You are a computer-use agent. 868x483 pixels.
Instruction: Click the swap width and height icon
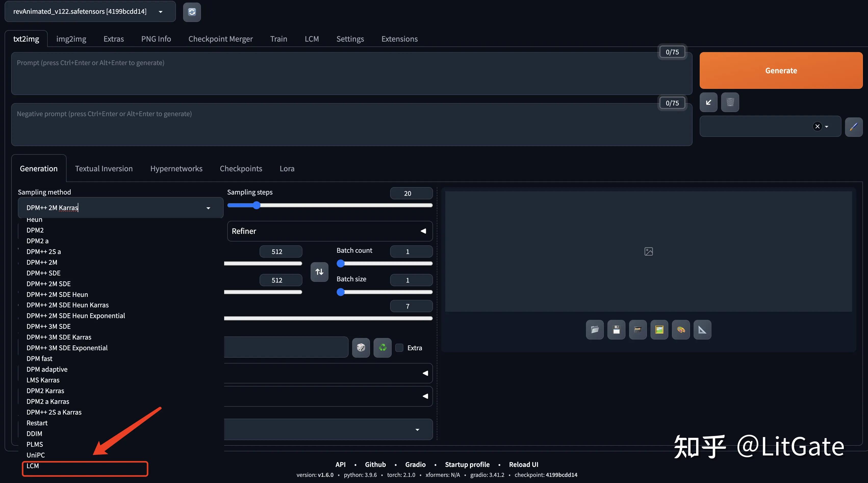tap(319, 272)
